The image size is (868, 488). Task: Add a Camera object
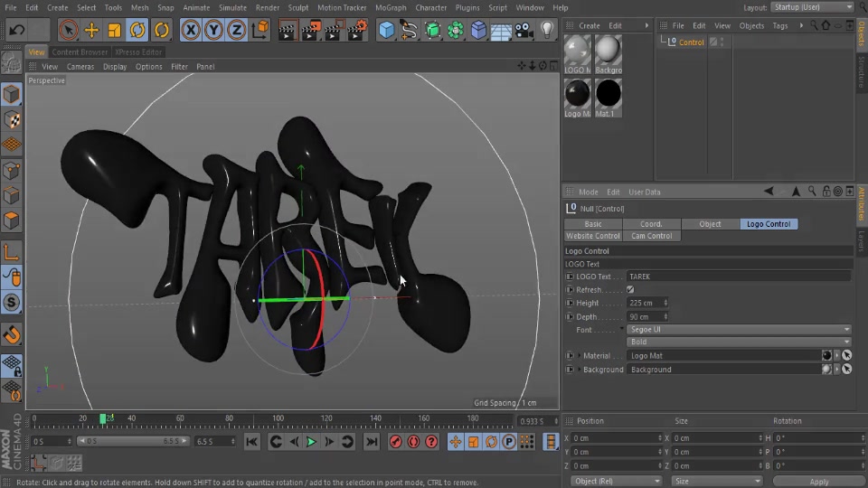[524, 30]
